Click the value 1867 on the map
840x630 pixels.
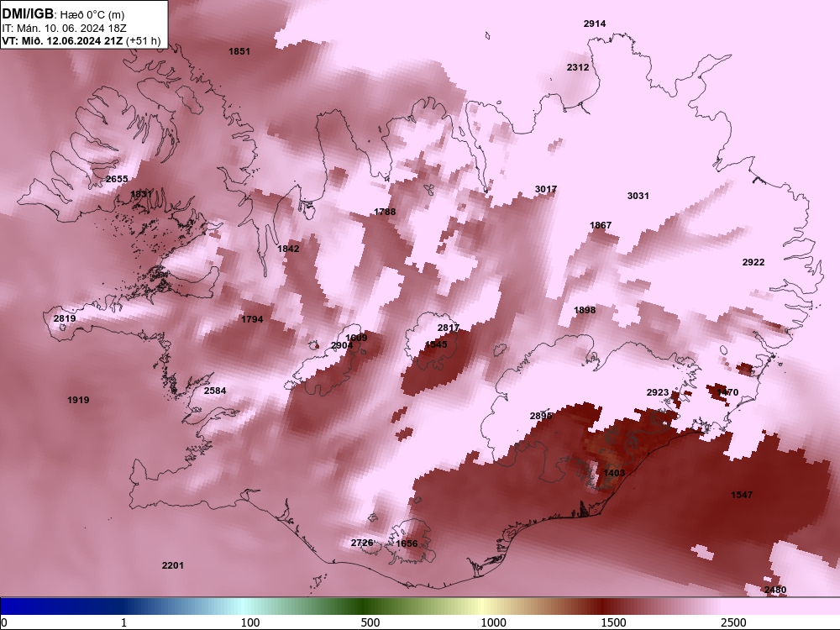(601, 225)
